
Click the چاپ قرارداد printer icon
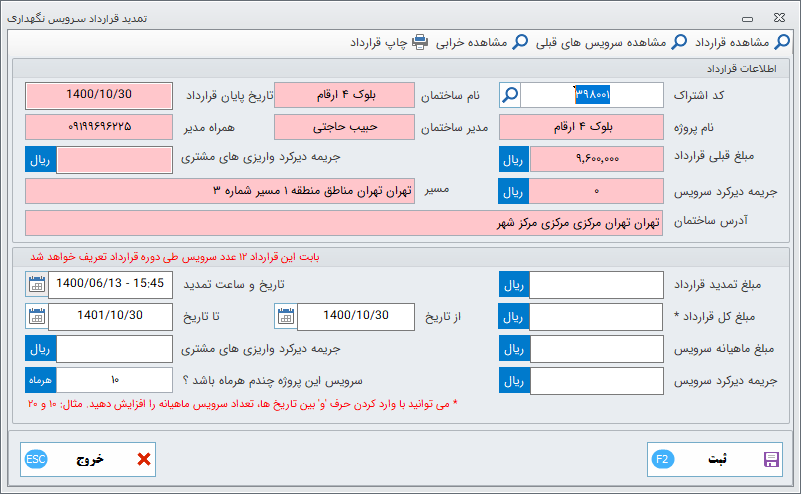click(x=420, y=42)
